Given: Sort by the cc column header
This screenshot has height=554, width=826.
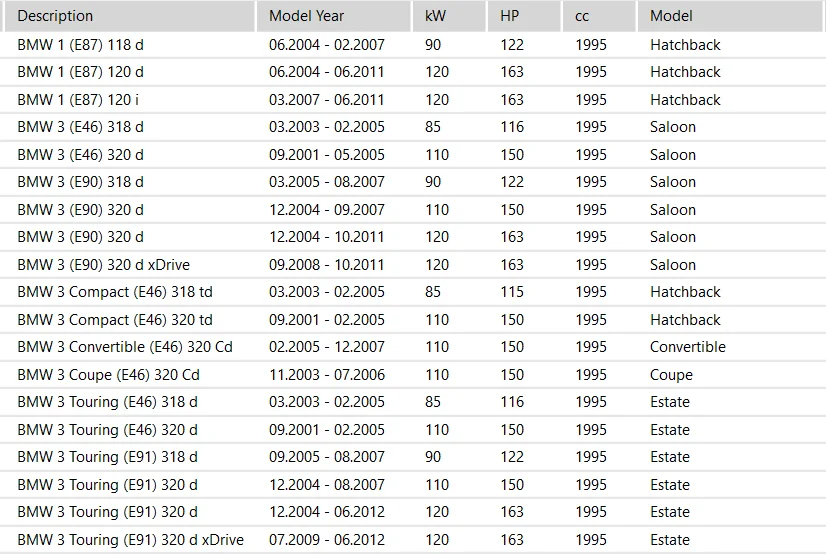Looking at the screenshot, I should coord(582,16).
